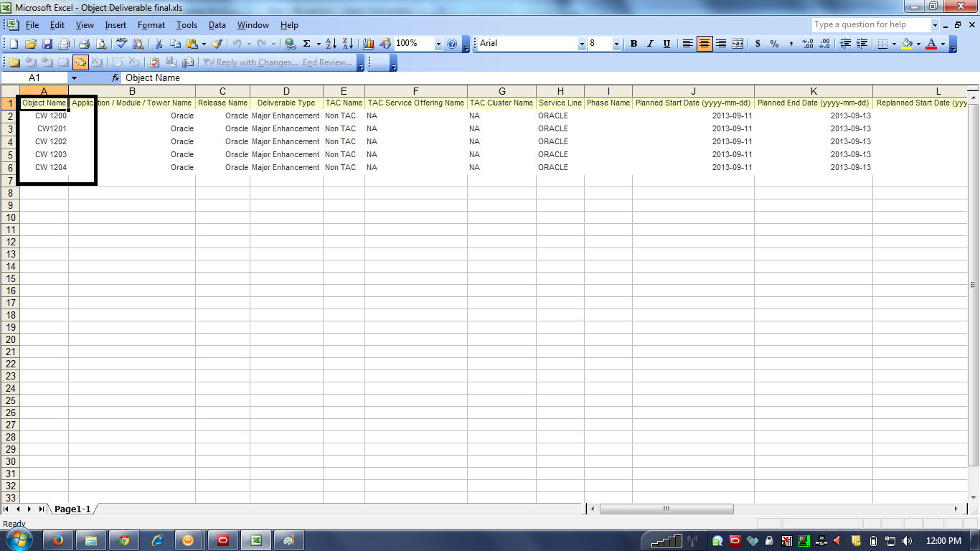Open the Print Preview icon

point(101,44)
